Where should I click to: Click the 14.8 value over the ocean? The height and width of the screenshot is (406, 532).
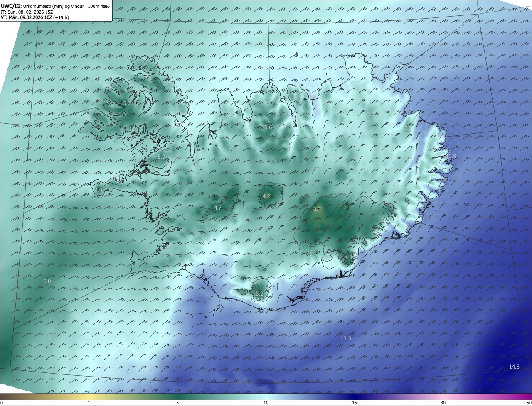pos(514,367)
